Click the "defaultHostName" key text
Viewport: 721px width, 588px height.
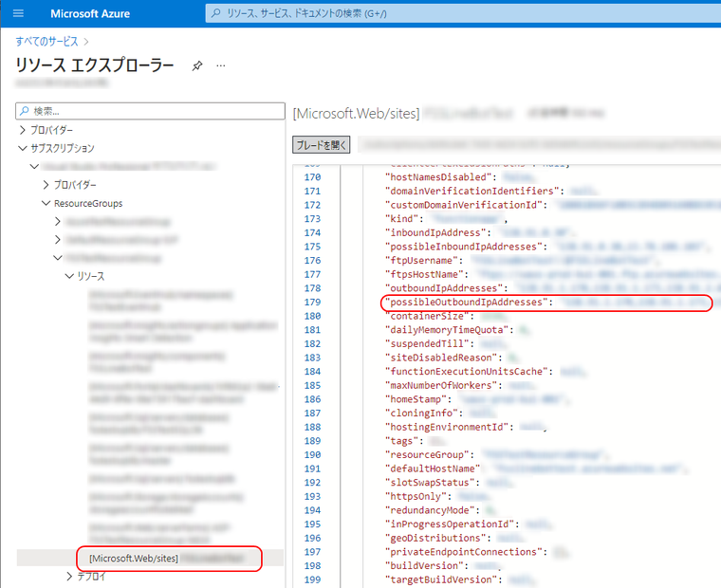[433, 469]
